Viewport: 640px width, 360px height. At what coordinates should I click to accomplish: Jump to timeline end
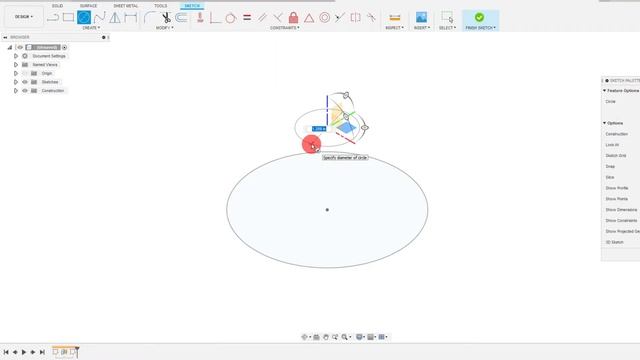pyautogui.click(x=42, y=352)
